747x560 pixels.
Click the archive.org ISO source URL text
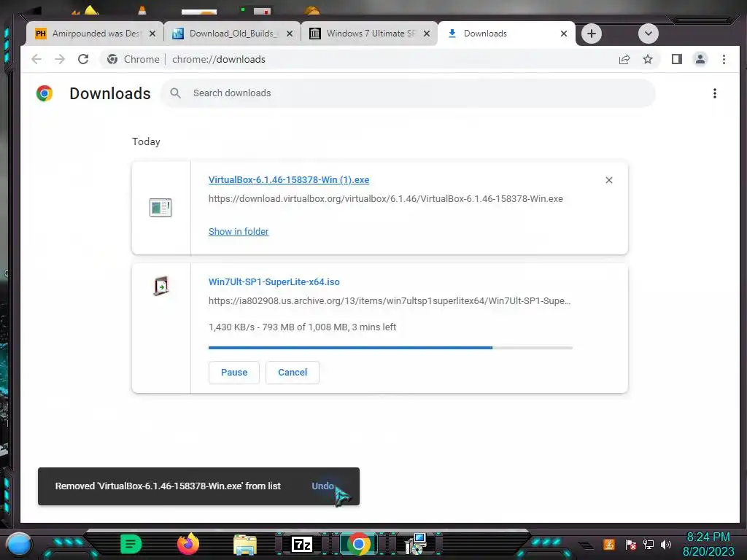pos(390,301)
